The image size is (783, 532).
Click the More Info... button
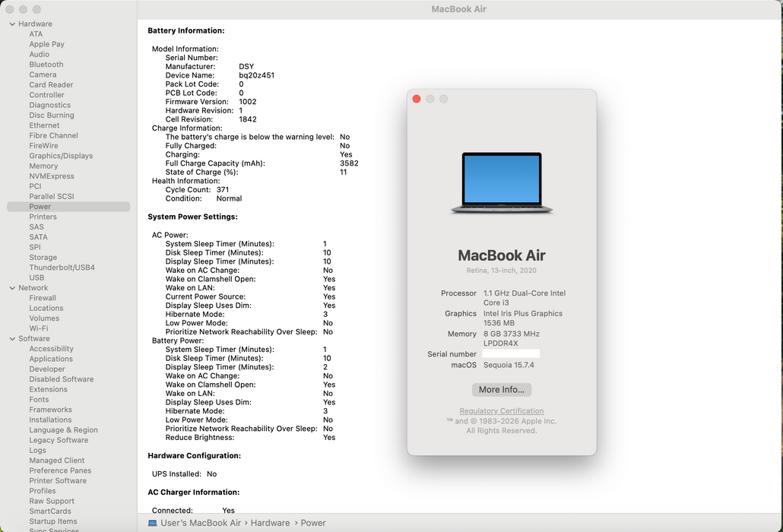(502, 390)
